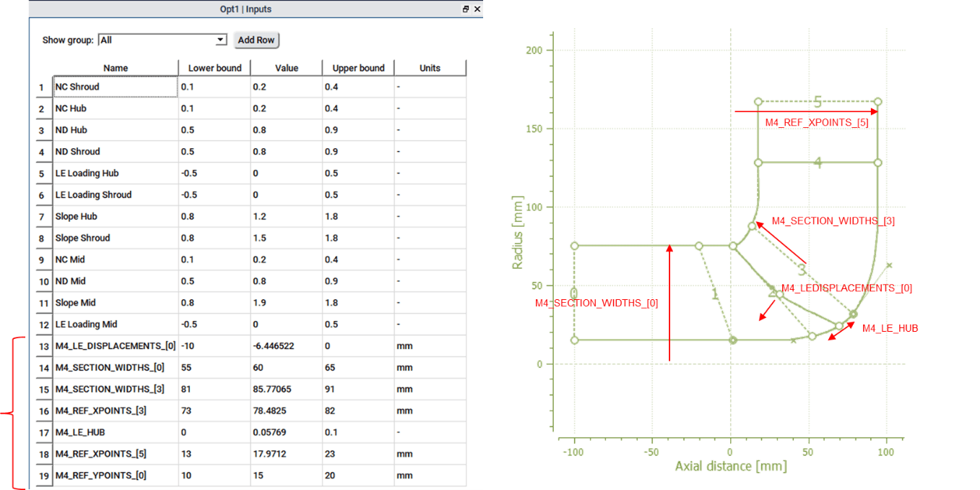Image resolution: width=980 pixels, height=490 pixels.
Task: Click Slope Mid value 1.9
Action: [286, 303]
